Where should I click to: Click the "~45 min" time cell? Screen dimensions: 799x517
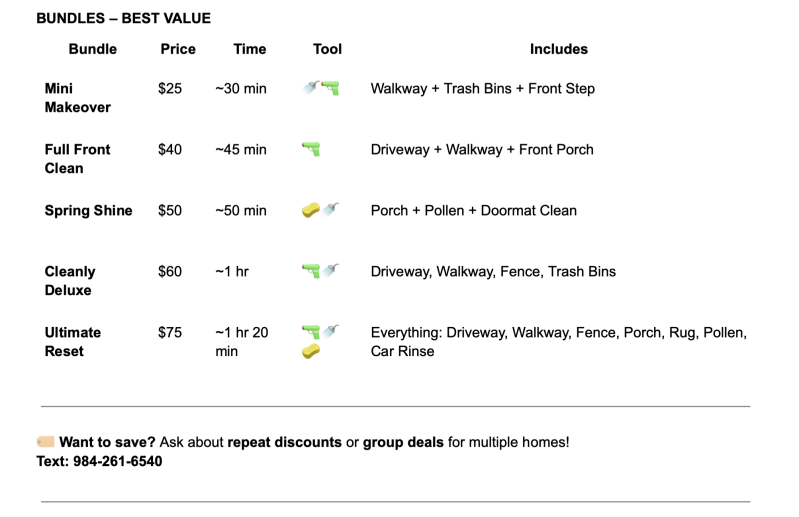coord(241,150)
